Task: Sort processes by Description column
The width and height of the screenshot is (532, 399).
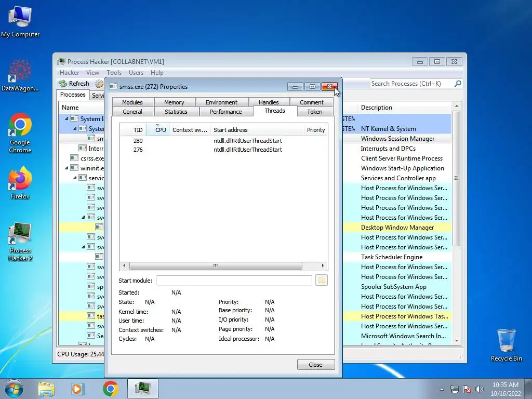Action: click(405, 108)
